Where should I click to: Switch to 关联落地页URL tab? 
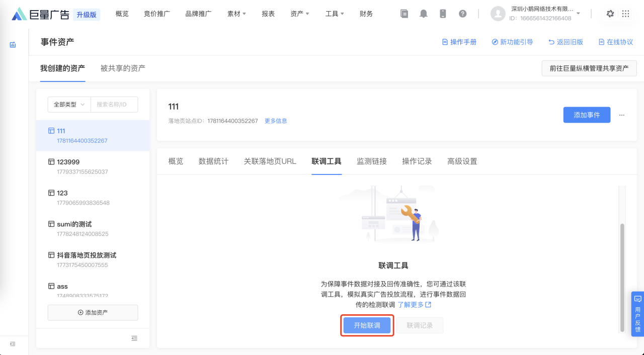tap(270, 161)
